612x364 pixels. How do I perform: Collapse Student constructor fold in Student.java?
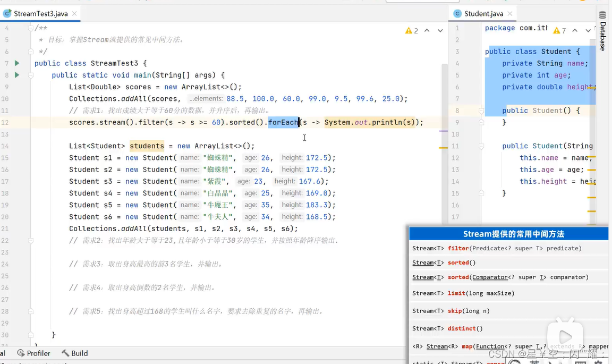pos(481,111)
